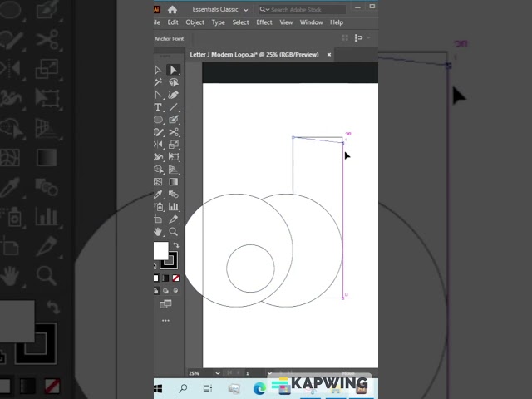Open the Help menu

[x=337, y=22]
